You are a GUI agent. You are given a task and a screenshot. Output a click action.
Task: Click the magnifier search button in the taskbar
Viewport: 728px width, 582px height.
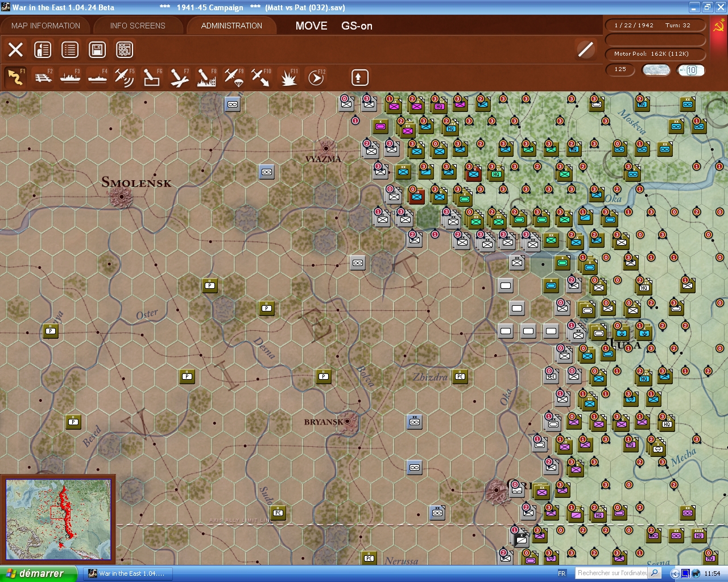[x=655, y=573]
